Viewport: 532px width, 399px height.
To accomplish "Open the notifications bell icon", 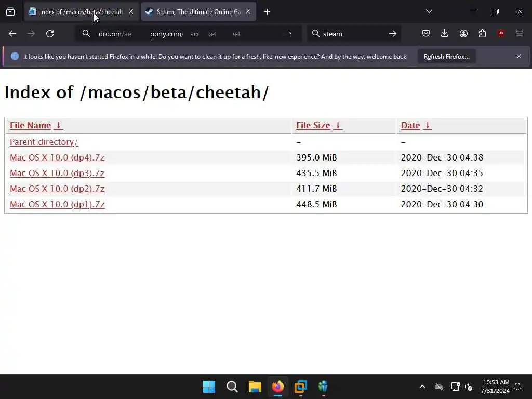I will tap(518, 387).
